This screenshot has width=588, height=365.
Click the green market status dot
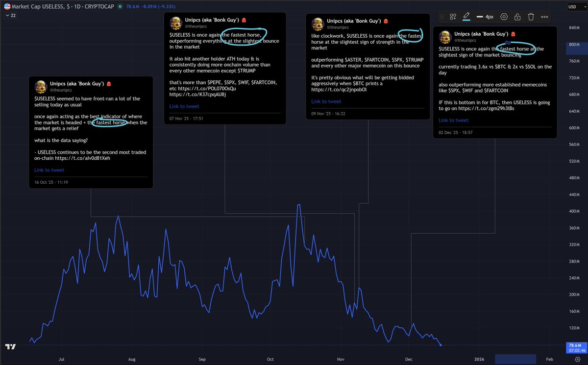pyautogui.click(x=121, y=6)
